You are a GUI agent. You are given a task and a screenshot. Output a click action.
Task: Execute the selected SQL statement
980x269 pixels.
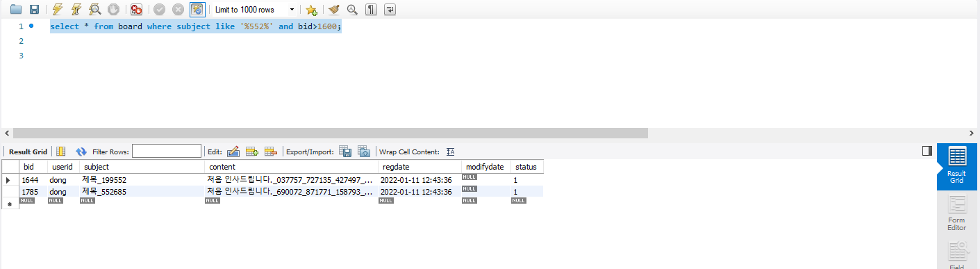click(58, 10)
